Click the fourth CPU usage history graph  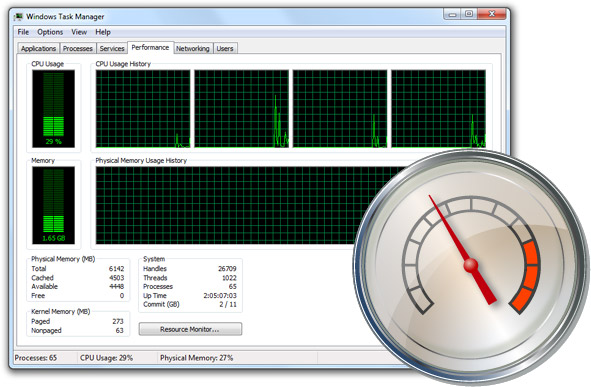(438, 109)
